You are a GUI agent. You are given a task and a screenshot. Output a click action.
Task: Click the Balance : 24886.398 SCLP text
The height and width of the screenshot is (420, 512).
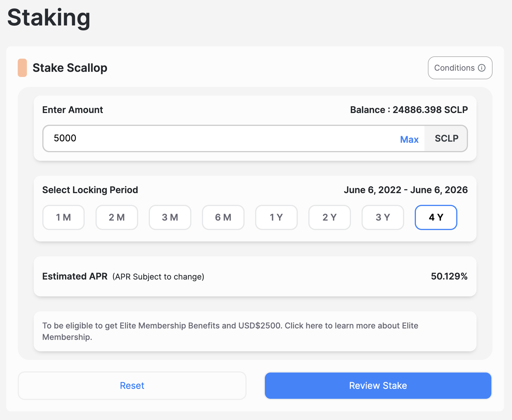pyautogui.click(x=409, y=110)
